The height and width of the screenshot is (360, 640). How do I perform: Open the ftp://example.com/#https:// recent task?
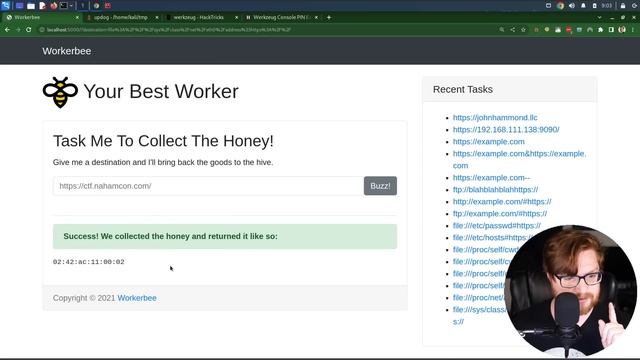tap(500, 213)
